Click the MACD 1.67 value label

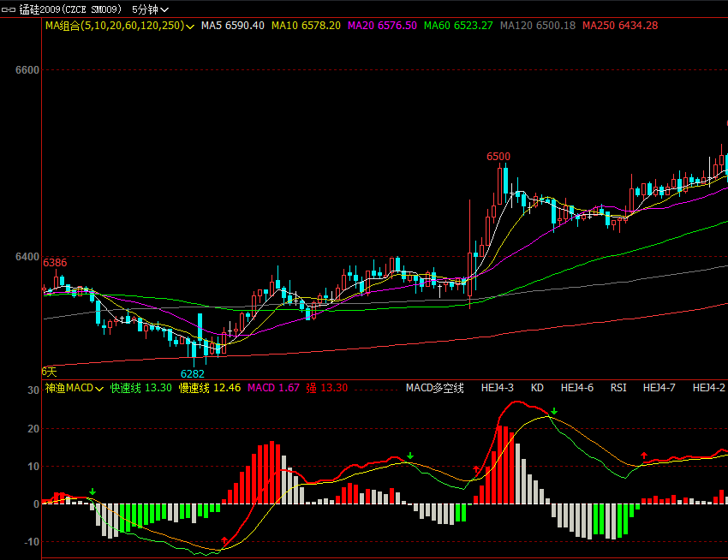(273, 388)
